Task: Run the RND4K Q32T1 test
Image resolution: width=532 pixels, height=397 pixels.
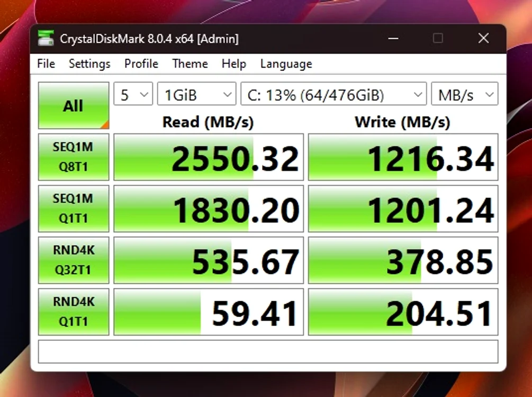Action: click(x=74, y=260)
